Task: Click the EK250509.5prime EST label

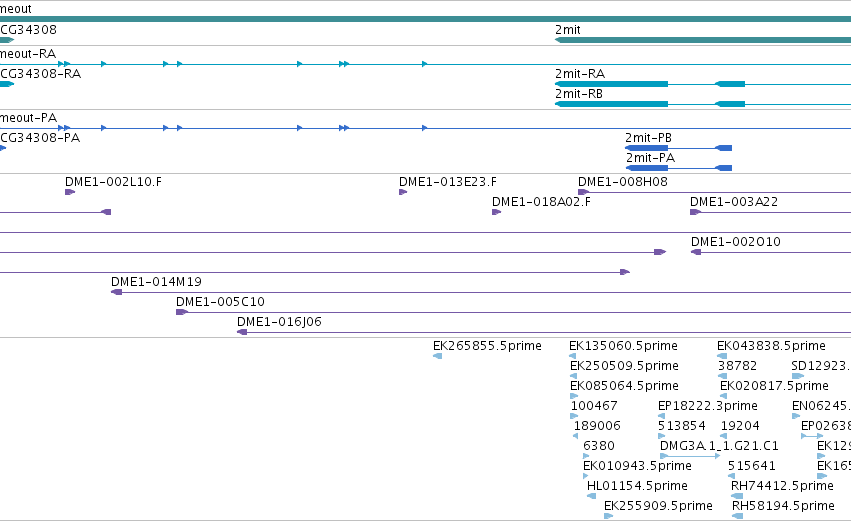Action: [x=624, y=366]
